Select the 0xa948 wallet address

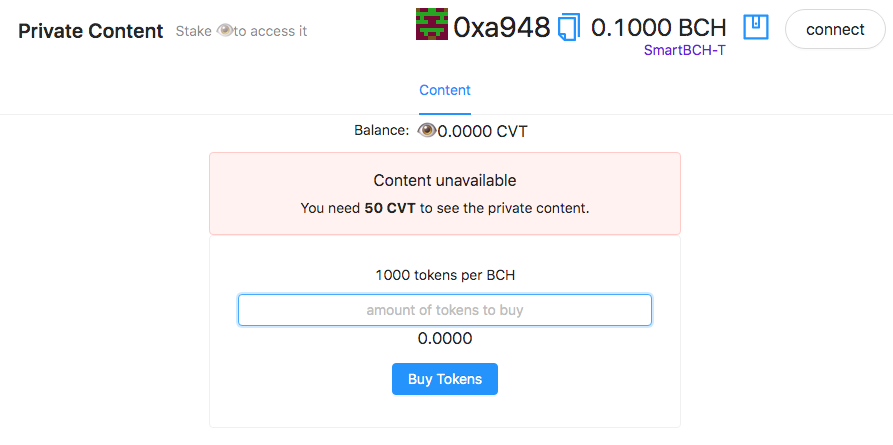(x=502, y=27)
